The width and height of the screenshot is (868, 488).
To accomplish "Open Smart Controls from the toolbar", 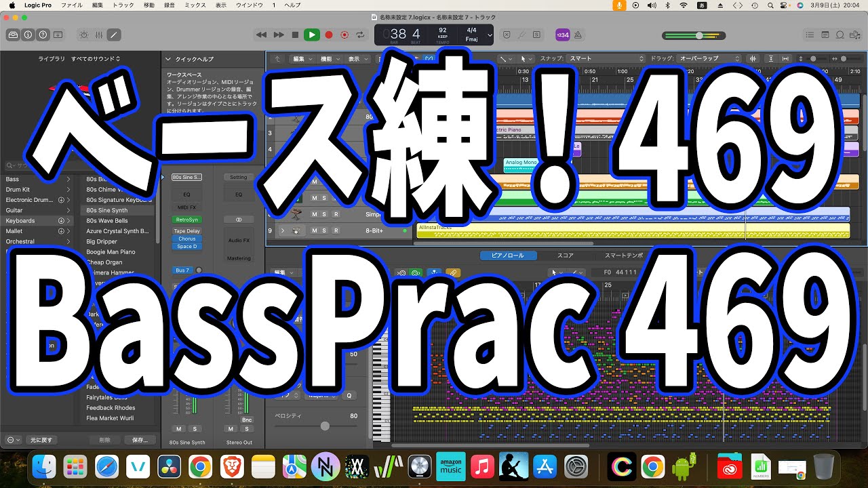I will 84,35.
